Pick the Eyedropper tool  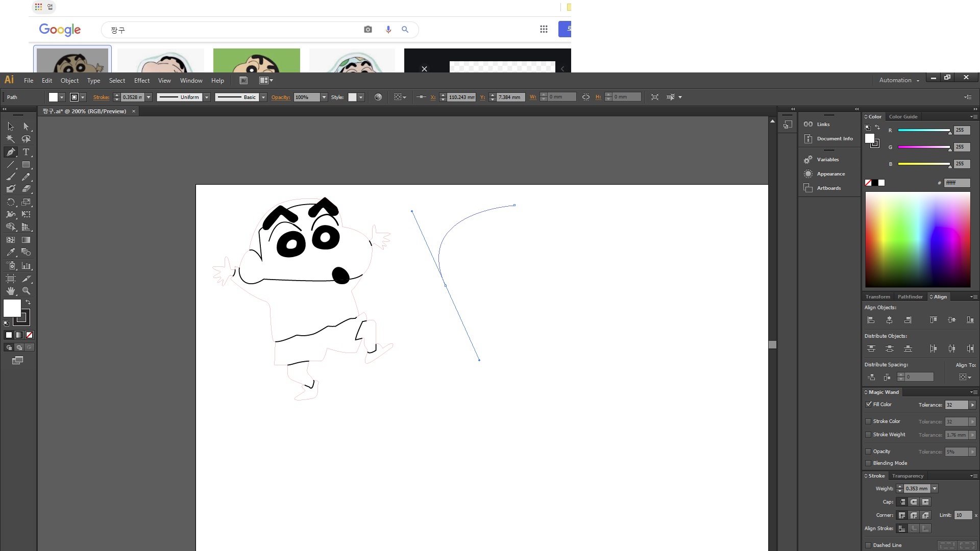[11, 252]
